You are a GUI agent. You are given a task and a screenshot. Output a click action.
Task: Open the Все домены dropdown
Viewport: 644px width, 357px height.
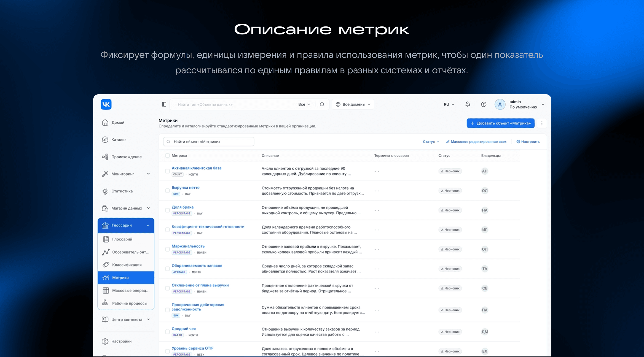(353, 104)
